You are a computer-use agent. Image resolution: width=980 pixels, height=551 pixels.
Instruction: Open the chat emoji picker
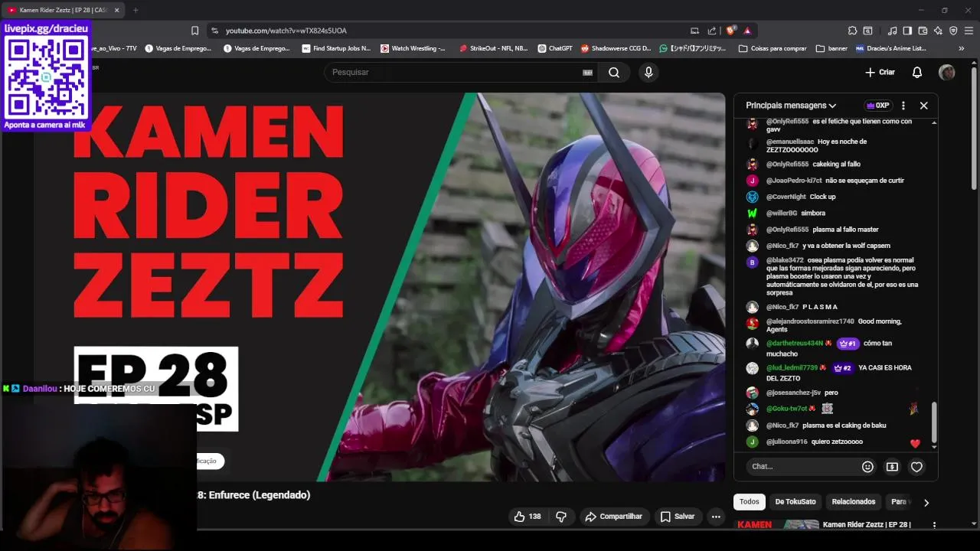click(867, 466)
